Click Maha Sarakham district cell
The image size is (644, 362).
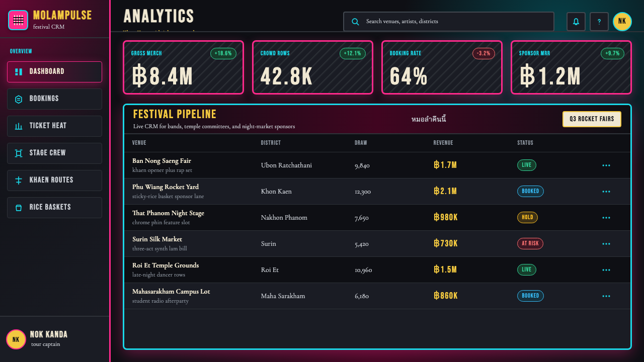click(x=283, y=296)
